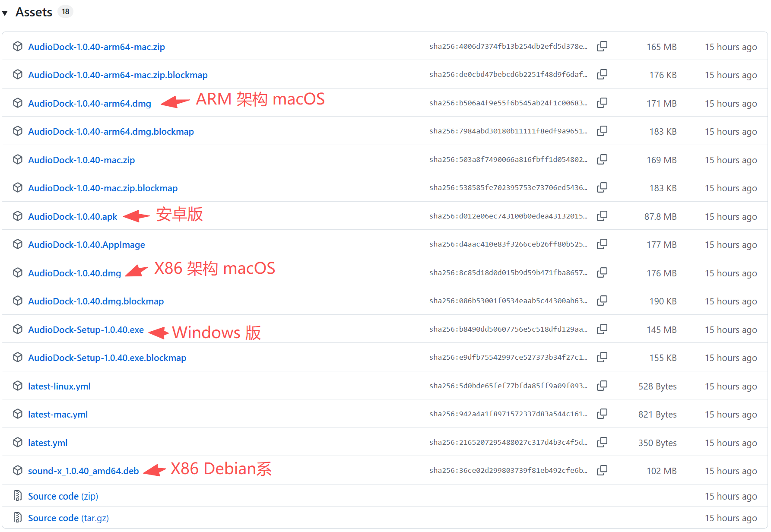Viewport: 771px width, 532px height.
Task: Select the sha256 hash starting 36ce02d29980
Action: click(x=508, y=471)
